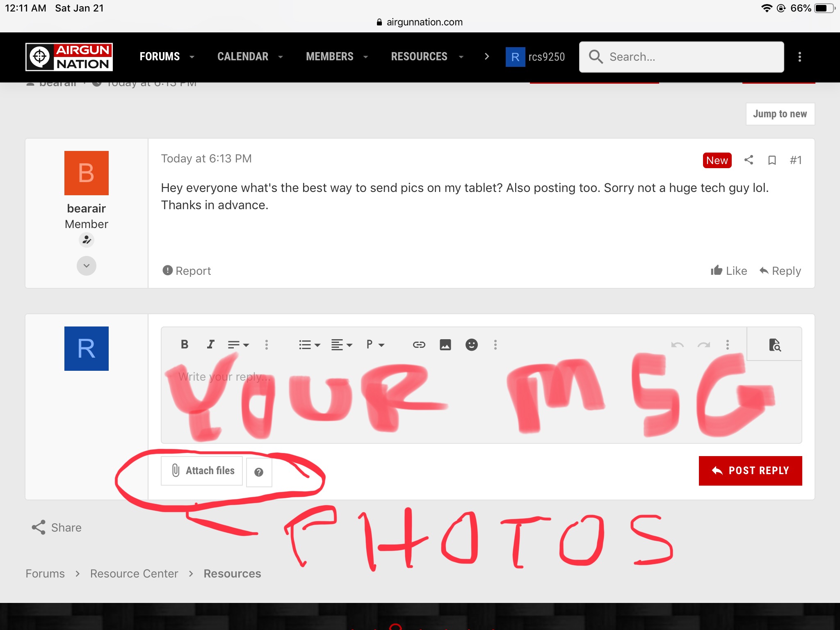Toggle italic formatting in the reply editor
The image size is (840, 630).
tap(210, 345)
